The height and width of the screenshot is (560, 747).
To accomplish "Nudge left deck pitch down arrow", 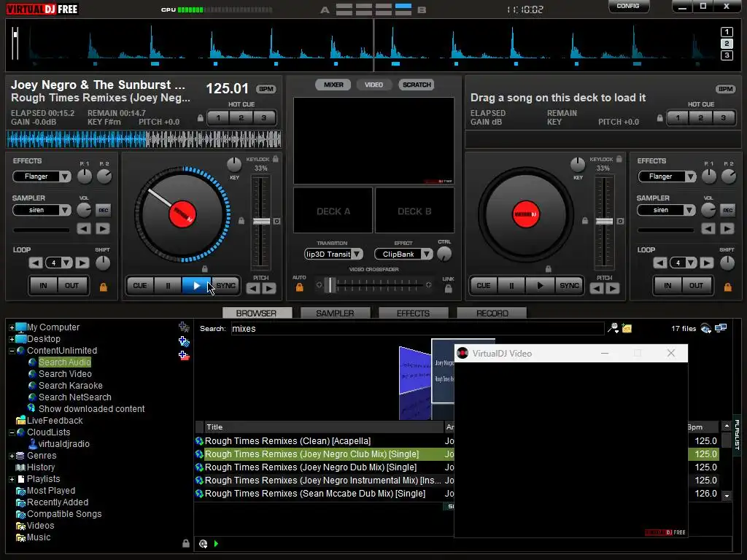I will click(253, 289).
